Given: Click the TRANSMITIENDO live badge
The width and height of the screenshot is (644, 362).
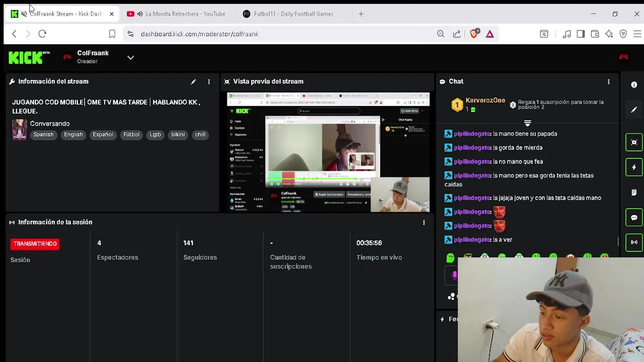Looking at the screenshot, I should pos(35,244).
